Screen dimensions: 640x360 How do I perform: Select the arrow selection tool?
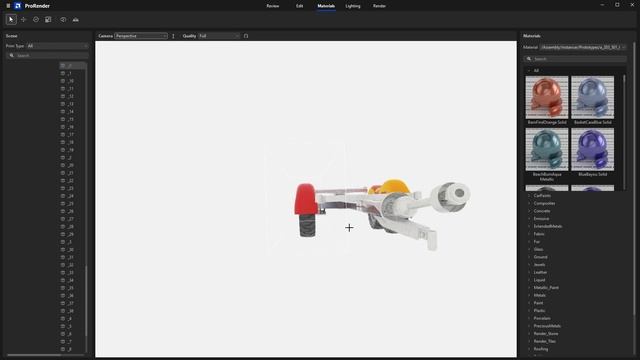click(11, 20)
